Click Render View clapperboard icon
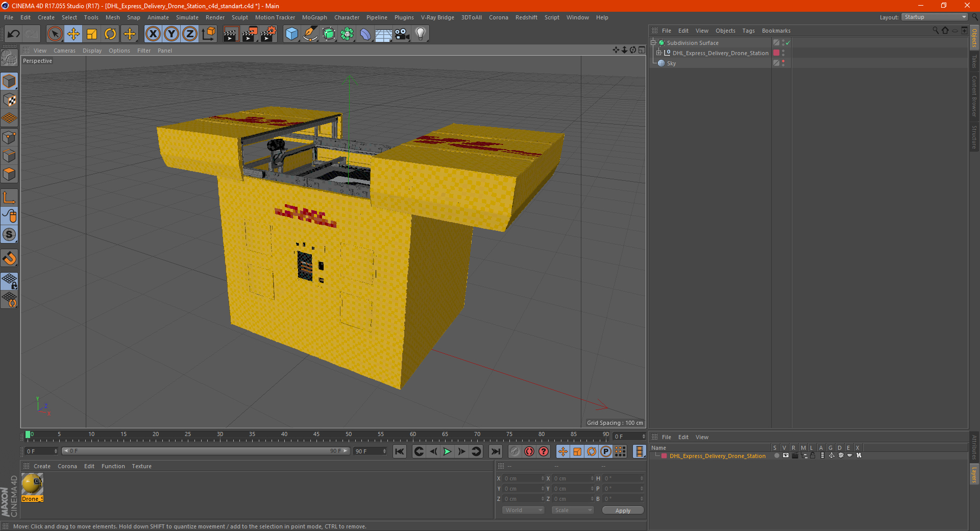 231,34
